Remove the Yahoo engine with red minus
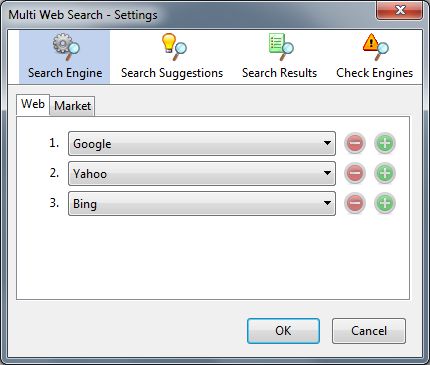Image resolution: width=430 pixels, height=365 pixels. pos(355,173)
